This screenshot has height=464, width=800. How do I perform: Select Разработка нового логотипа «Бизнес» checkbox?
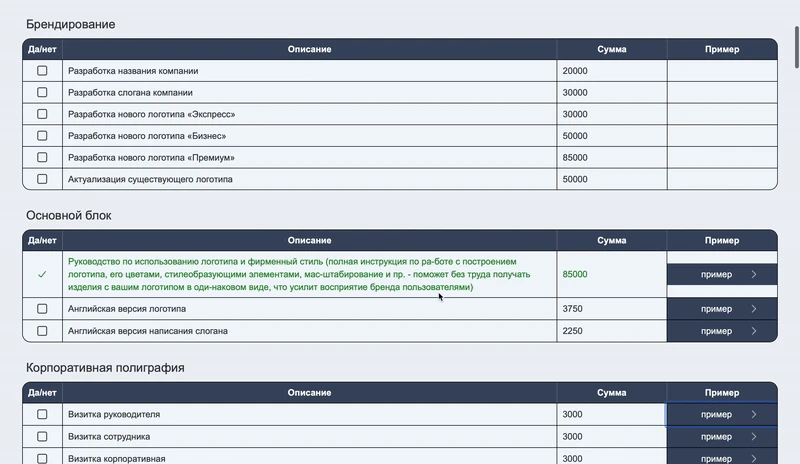pyautogui.click(x=42, y=136)
